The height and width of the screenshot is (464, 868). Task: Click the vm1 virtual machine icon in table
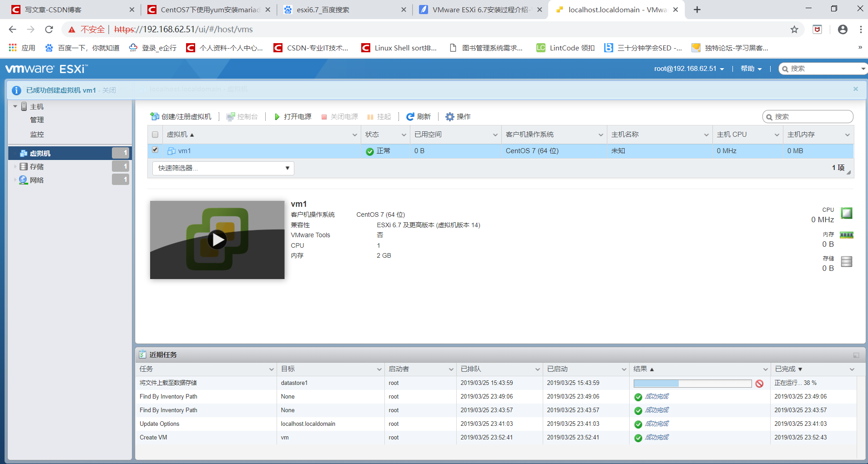point(172,151)
